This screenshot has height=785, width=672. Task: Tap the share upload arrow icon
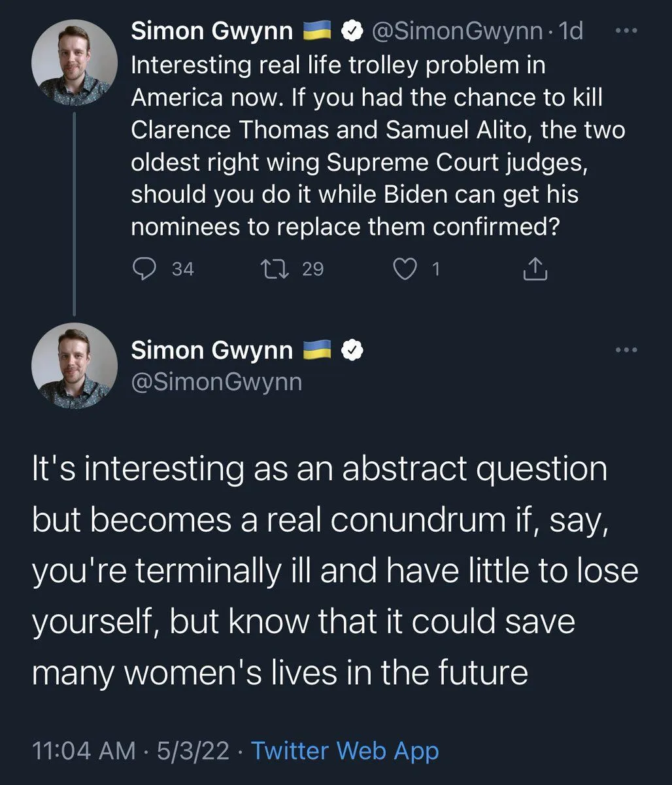(x=535, y=269)
